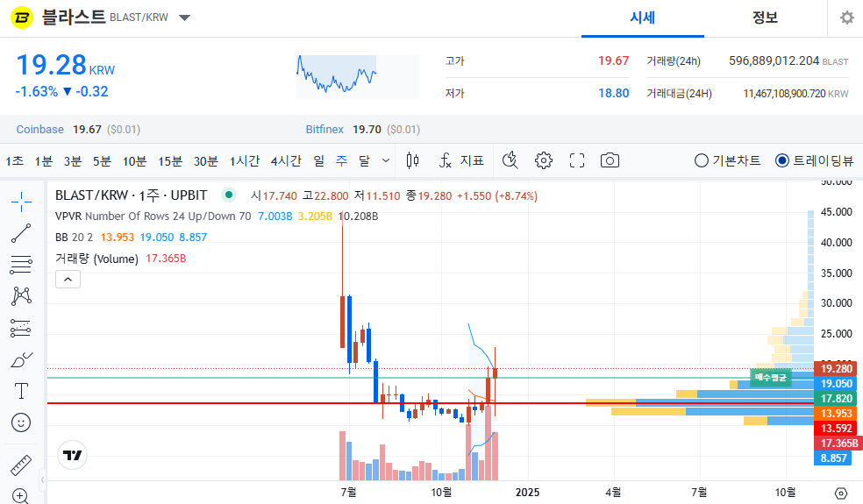Click the 13.592 red price tag
The width and height of the screenshot is (863, 504).
point(836,428)
